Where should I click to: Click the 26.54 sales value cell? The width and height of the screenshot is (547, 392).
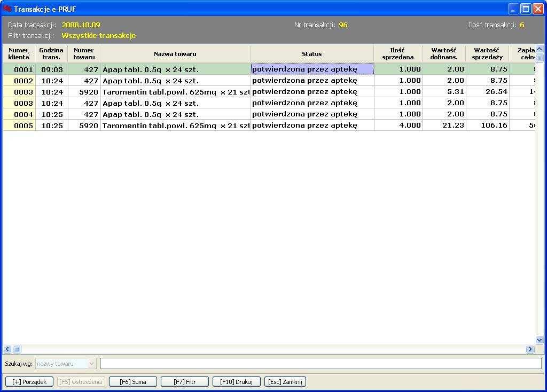tap(488, 92)
